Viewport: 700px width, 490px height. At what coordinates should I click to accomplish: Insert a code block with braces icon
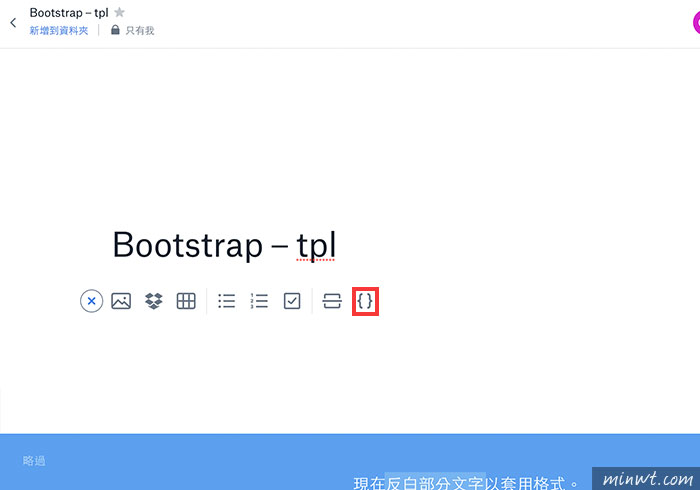tap(365, 301)
